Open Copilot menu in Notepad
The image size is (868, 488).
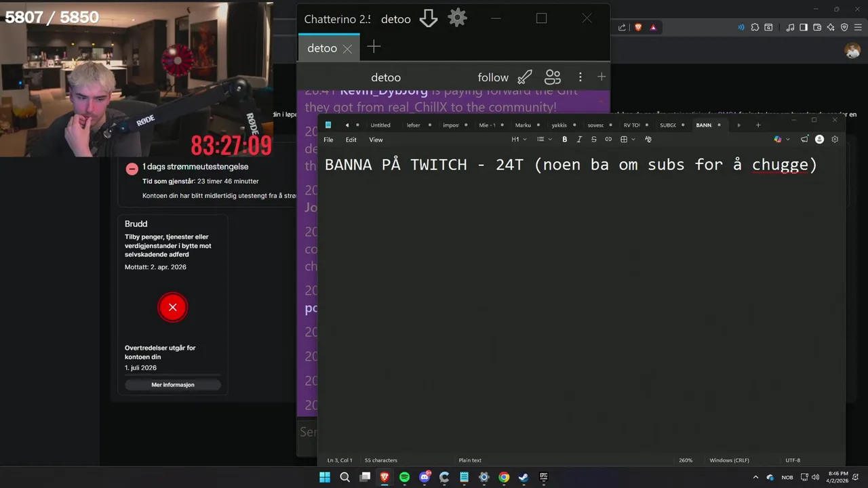coord(782,140)
